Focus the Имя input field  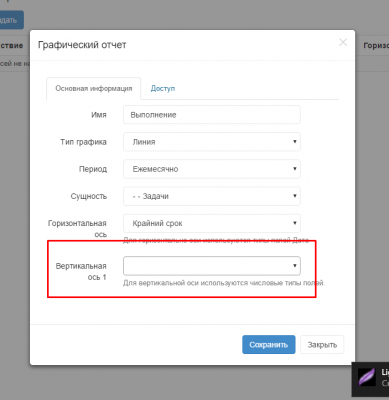coord(212,115)
